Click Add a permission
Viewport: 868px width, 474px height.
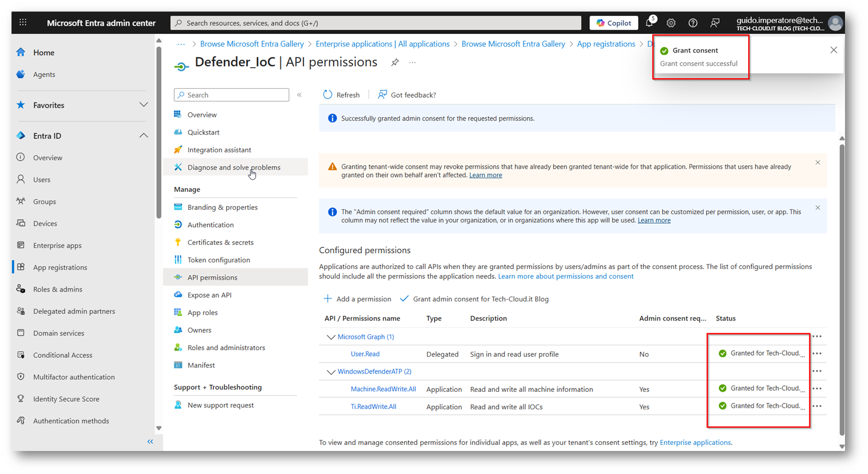[357, 299]
